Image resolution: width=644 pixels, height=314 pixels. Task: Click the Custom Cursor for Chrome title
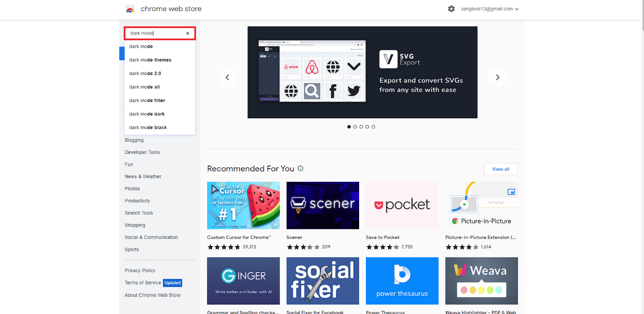pos(239,237)
